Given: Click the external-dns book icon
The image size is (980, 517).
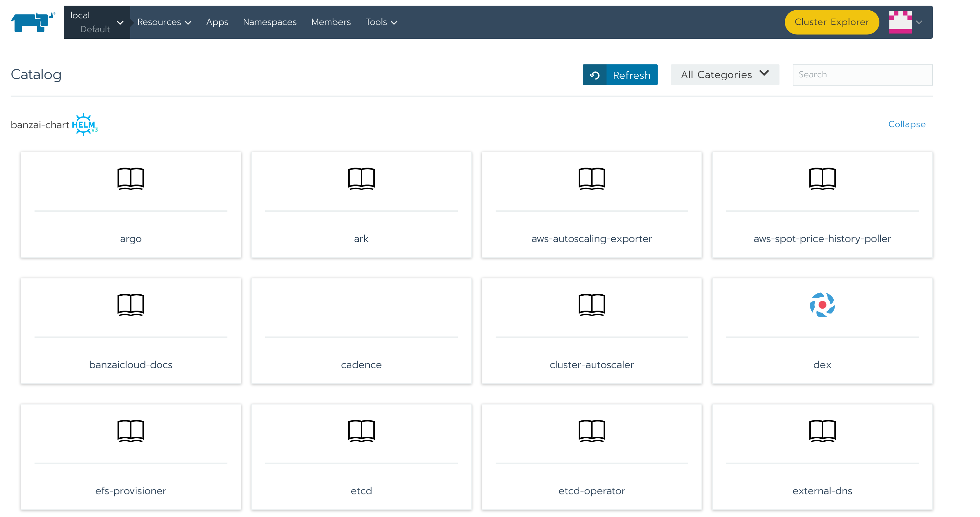Looking at the screenshot, I should point(822,431).
